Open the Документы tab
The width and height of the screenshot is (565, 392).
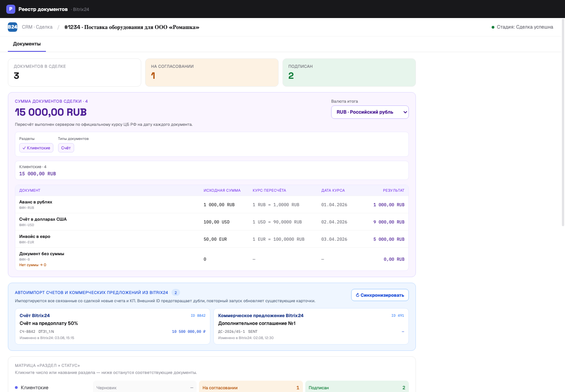(x=27, y=44)
